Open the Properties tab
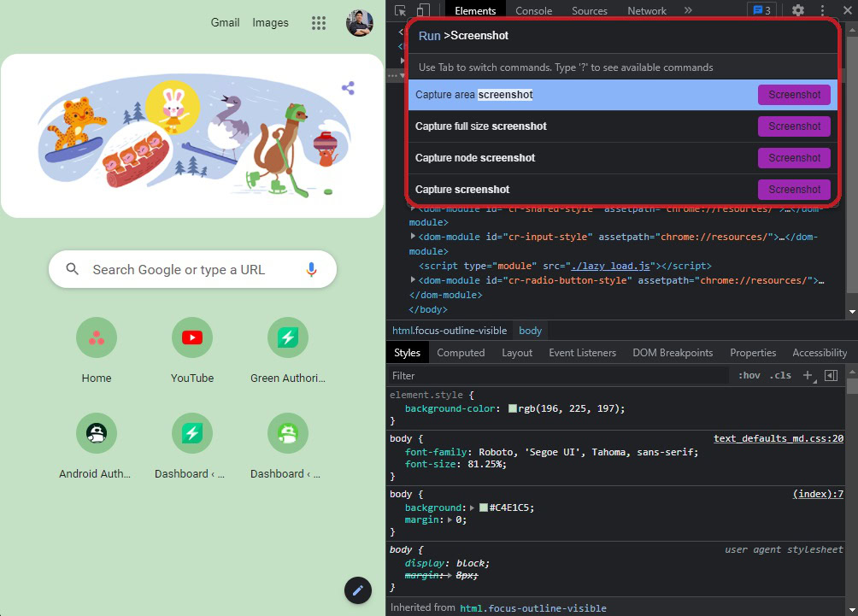 click(753, 353)
